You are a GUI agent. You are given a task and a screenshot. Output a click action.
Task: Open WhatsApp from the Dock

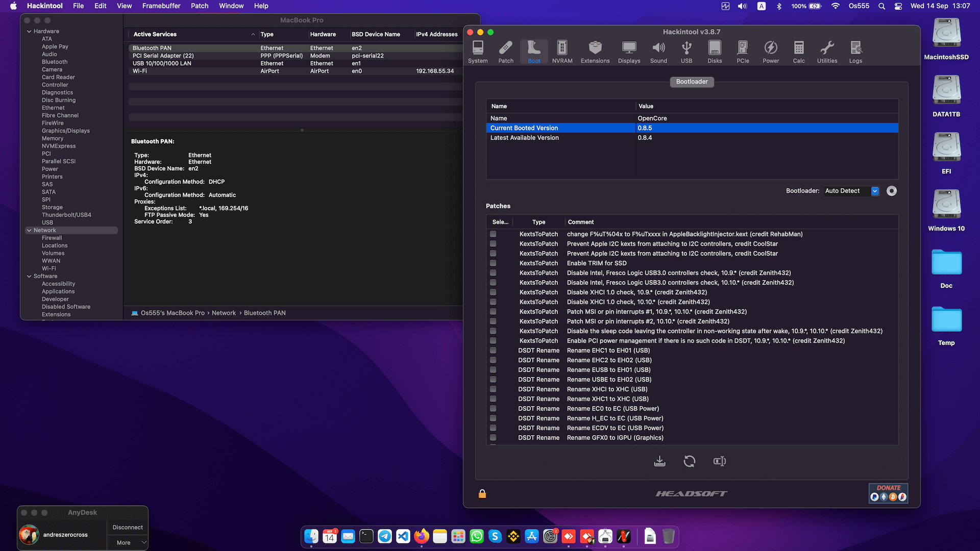pyautogui.click(x=477, y=536)
